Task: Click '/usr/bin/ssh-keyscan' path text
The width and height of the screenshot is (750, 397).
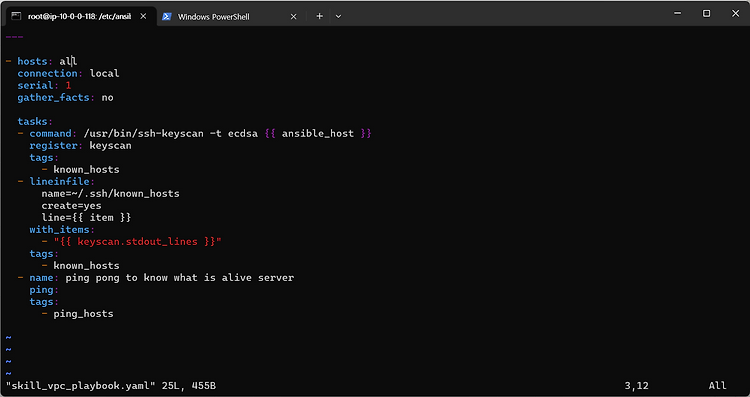Action: tap(143, 133)
